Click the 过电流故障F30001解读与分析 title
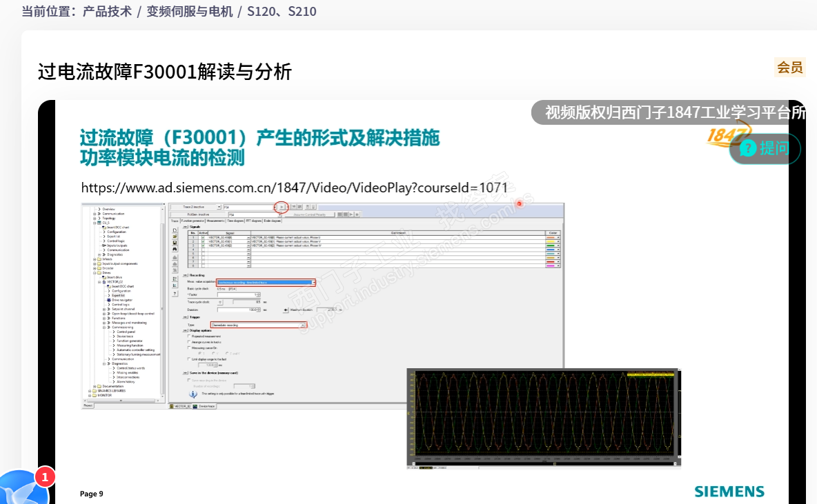Screen dimensions: 817x504 [165, 72]
